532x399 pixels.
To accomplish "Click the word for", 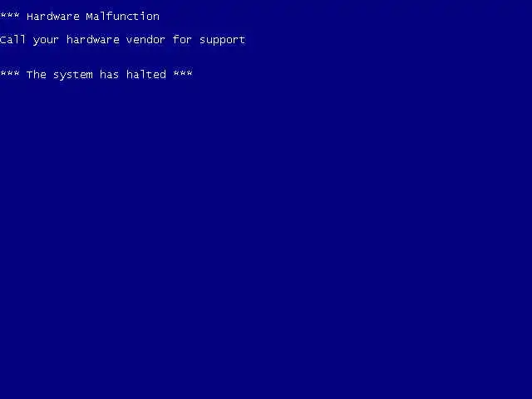I will (182, 39).
